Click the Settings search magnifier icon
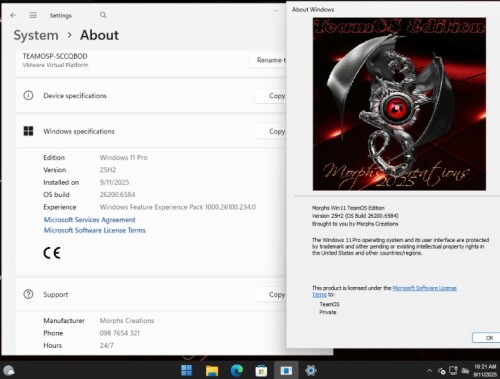Screen dimensions: 500x379 pos(103,15)
